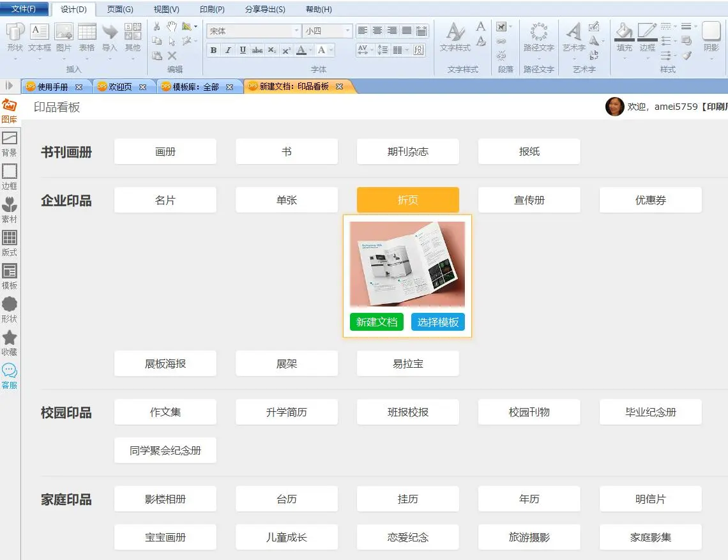Toggle italic text formatting
The width and height of the screenshot is (728, 560).
[x=228, y=50]
